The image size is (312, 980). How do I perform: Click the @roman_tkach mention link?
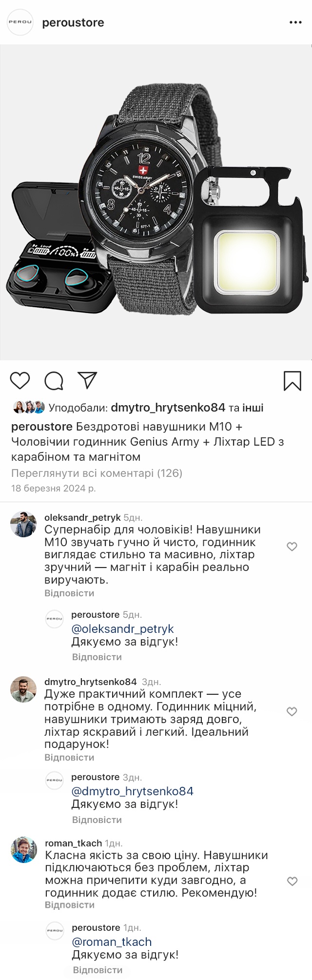[112, 942]
